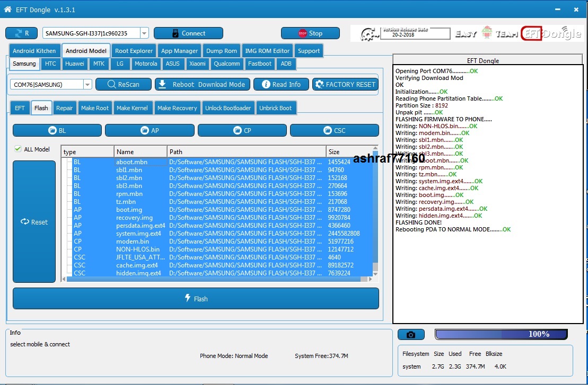Select the MTK brand tab
The height and width of the screenshot is (385, 588).
pos(99,64)
